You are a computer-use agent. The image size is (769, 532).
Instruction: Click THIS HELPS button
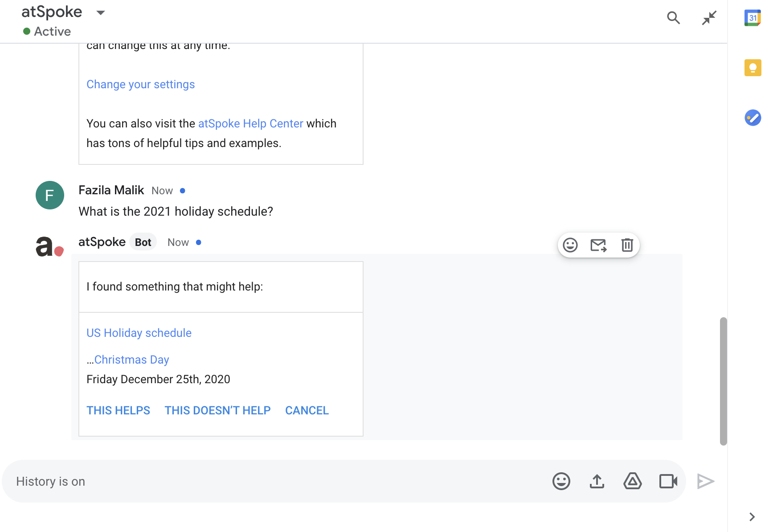119,410
